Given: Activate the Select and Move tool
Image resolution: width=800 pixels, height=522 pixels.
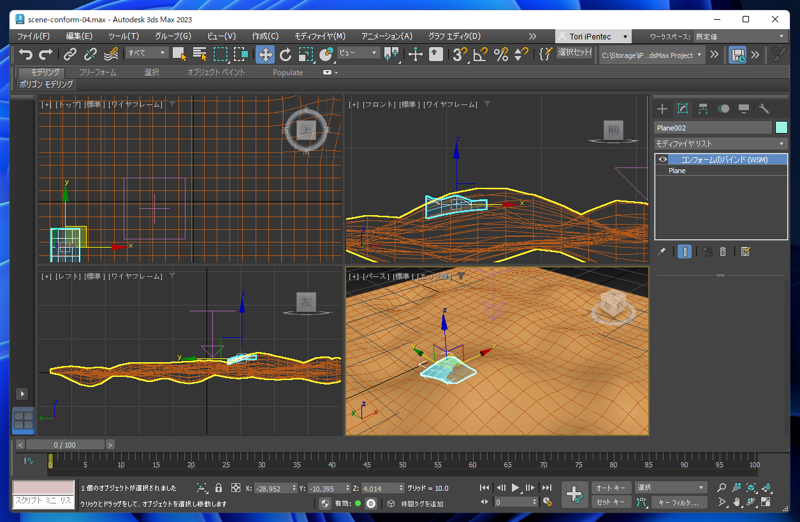Looking at the screenshot, I should (265, 54).
